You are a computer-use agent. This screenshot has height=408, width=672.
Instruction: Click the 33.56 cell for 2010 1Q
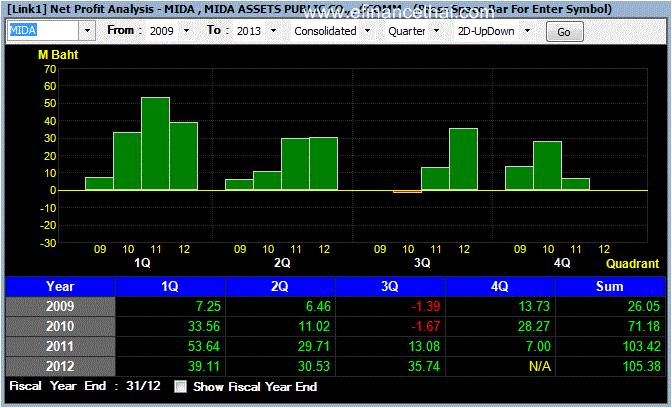point(170,327)
